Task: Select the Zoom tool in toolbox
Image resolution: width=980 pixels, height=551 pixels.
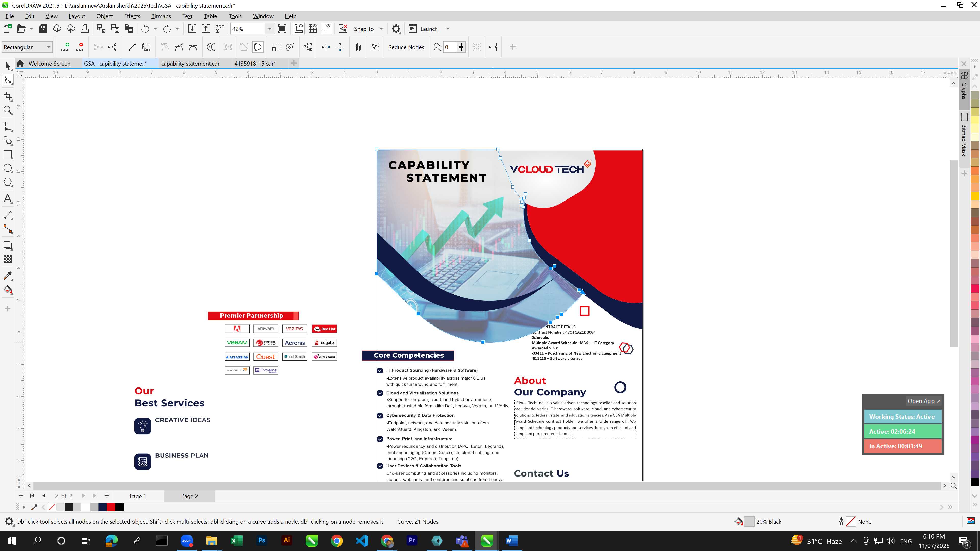Action: click(8, 110)
